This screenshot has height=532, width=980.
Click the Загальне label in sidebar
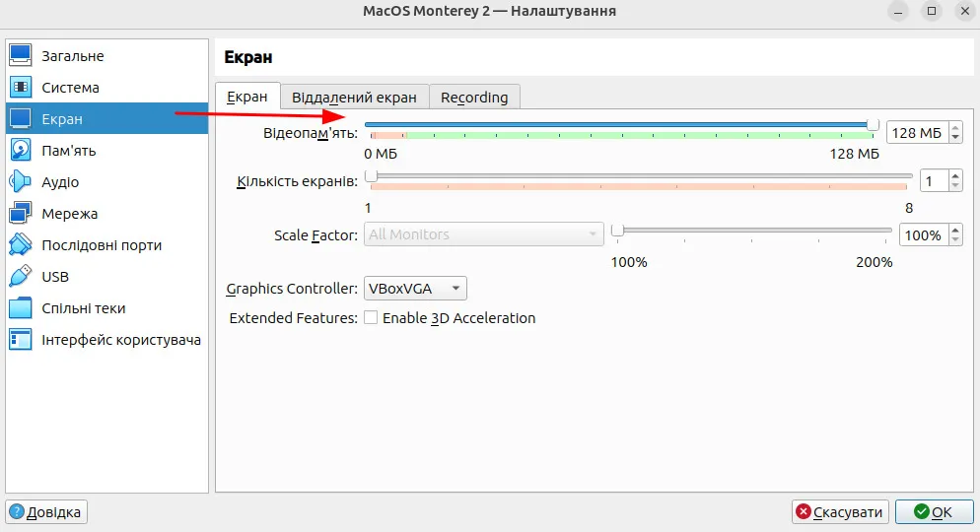(x=73, y=56)
